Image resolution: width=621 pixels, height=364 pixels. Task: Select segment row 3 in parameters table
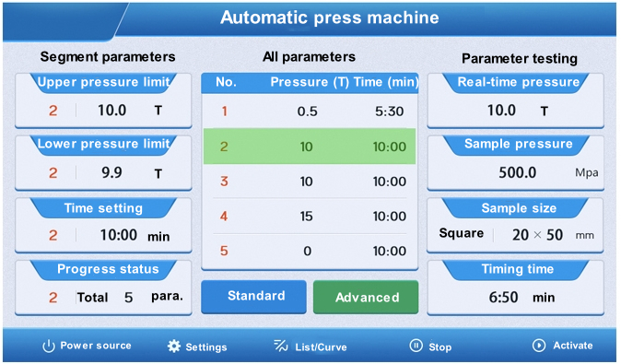tap(310, 182)
